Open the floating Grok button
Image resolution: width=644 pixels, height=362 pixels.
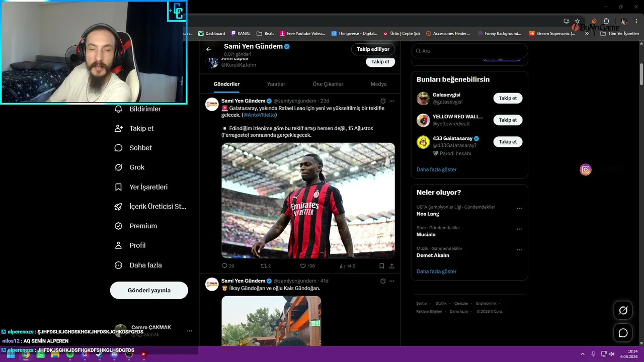[x=623, y=311]
